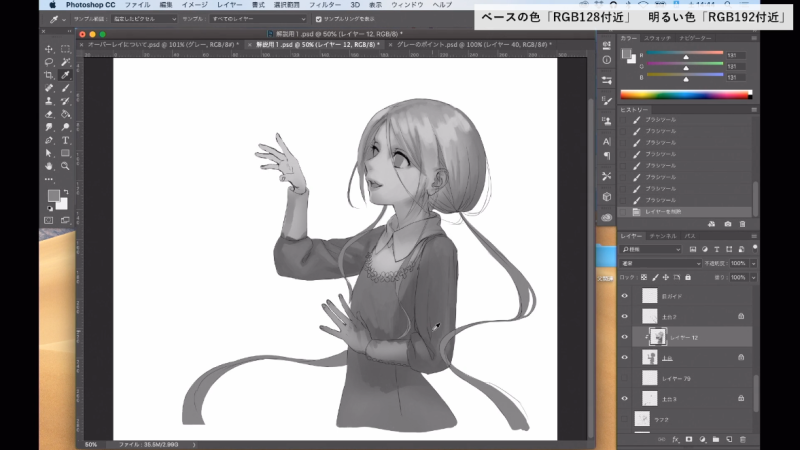Toggle Quick Mask mode
The width and height of the screenshot is (800, 450).
(x=48, y=220)
